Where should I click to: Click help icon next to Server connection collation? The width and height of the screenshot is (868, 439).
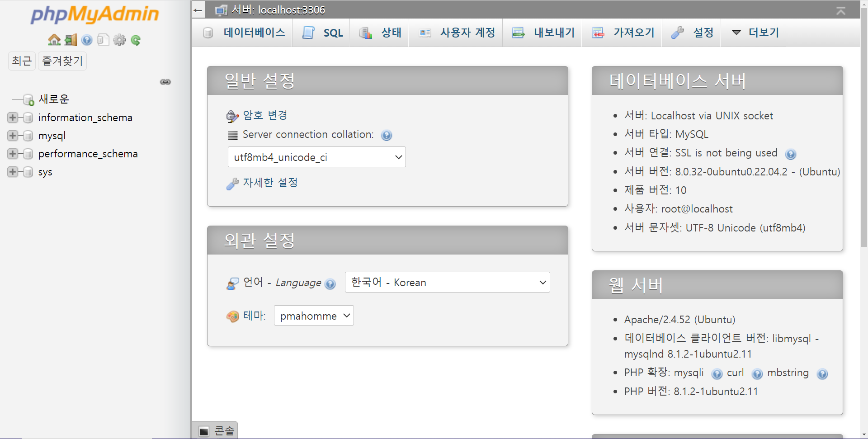point(387,135)
